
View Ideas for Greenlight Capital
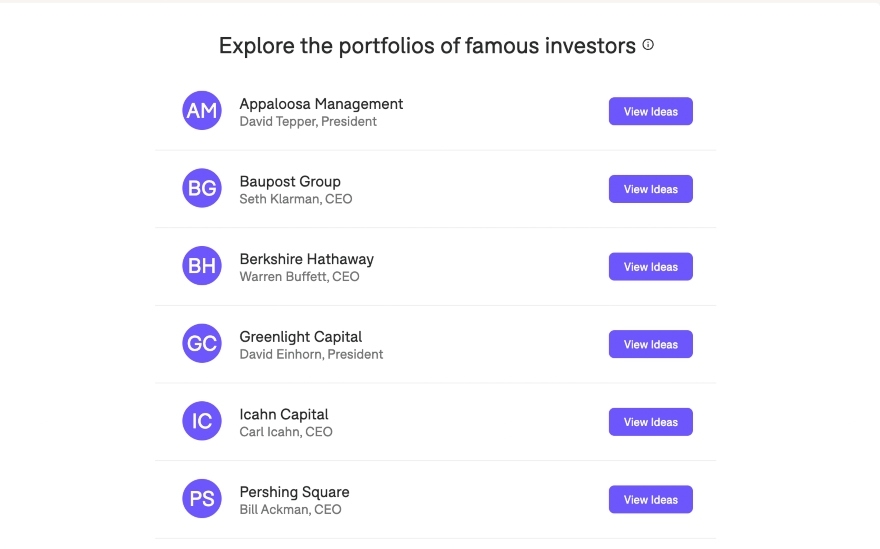pos(650,344)
